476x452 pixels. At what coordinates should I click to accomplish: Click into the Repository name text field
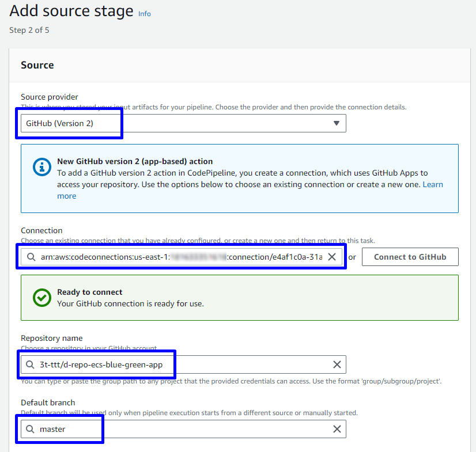tap(184, 364)
